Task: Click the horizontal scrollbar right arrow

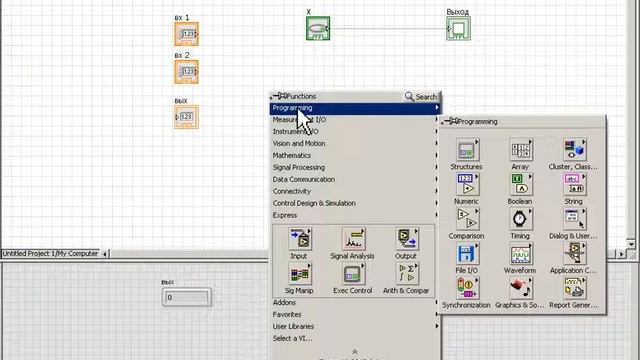Action: pyautogui.click(x=621, y=254)
